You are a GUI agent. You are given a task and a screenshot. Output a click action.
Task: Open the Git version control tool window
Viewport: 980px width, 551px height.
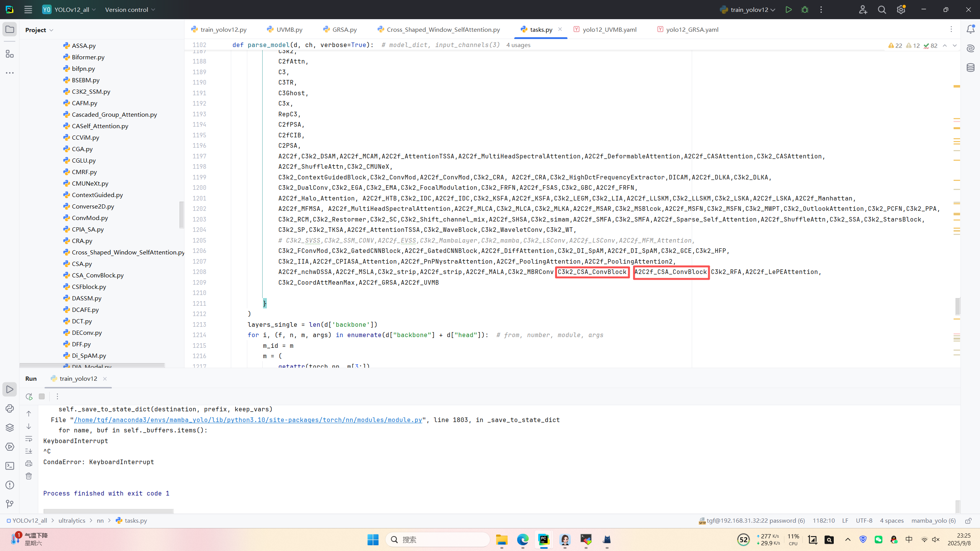(x=10, y=504)
